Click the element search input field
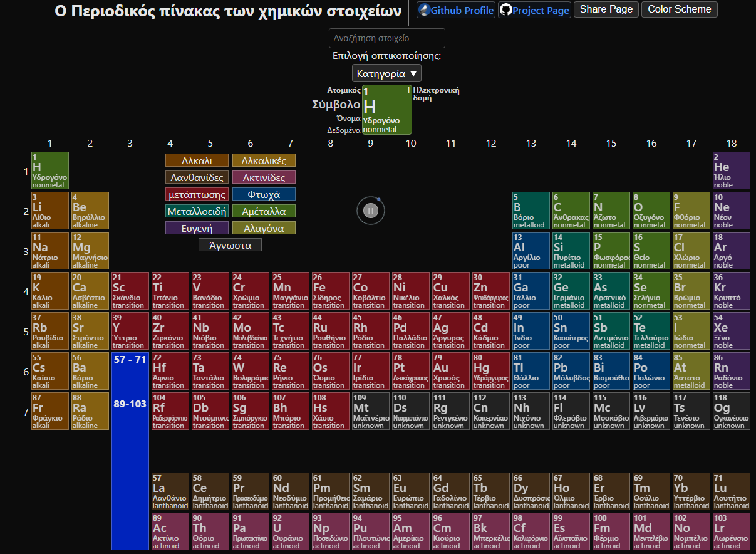Viewport: 756px width, 554px height. point(386,38)
